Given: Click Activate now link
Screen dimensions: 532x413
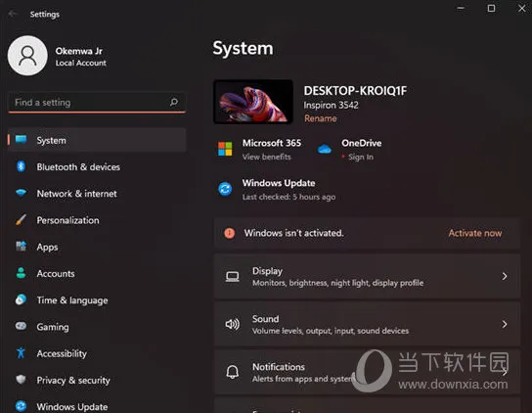Looking at the screenshot, I should 475,233.
